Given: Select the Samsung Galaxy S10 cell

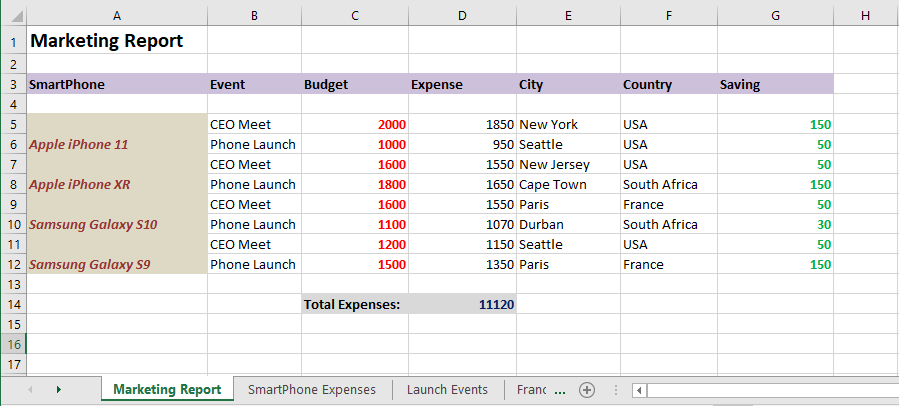Looking at the screenshot, I should click(x=117, y=225).
